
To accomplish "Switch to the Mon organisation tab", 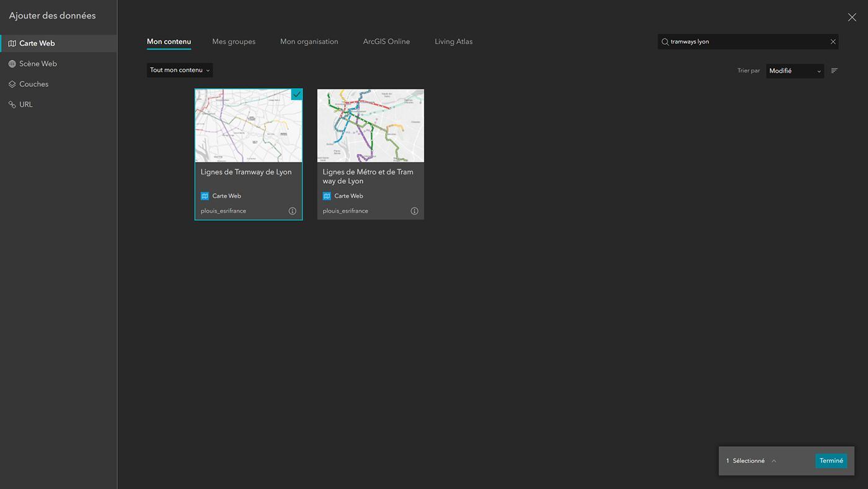I will [309, 42].
